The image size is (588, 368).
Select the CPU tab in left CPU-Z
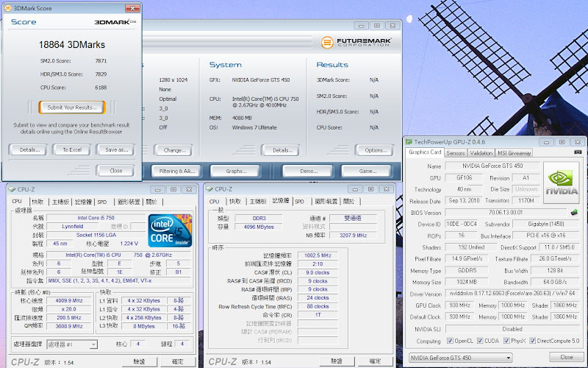tap(17, 201)
